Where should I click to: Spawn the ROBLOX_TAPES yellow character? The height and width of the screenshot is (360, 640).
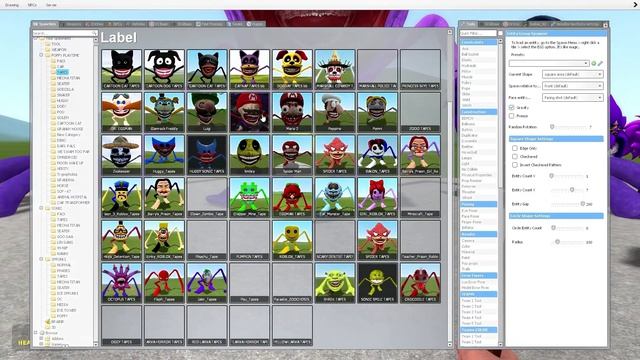[x=292, y=240]
